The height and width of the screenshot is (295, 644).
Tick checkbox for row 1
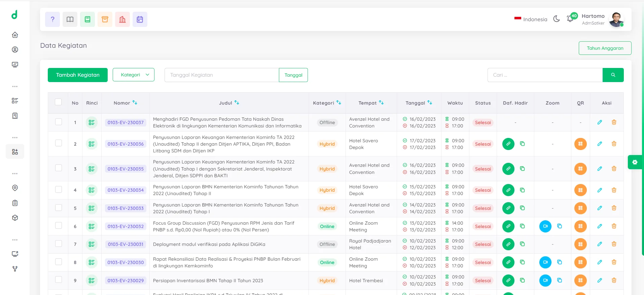pos(59,122)
